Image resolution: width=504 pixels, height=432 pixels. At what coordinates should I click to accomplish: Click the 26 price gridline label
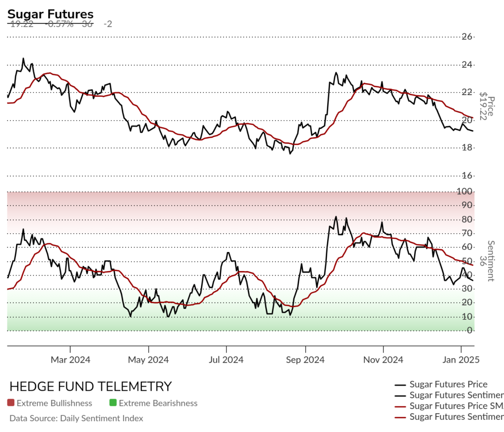click(467, 36)
